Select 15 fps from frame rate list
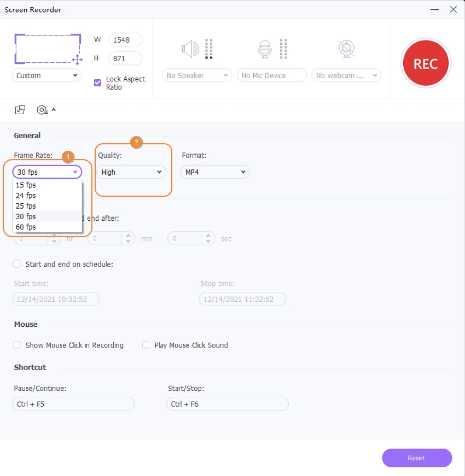Image resolution: width=465 pixels, height=476 pixels. point(48,185)
